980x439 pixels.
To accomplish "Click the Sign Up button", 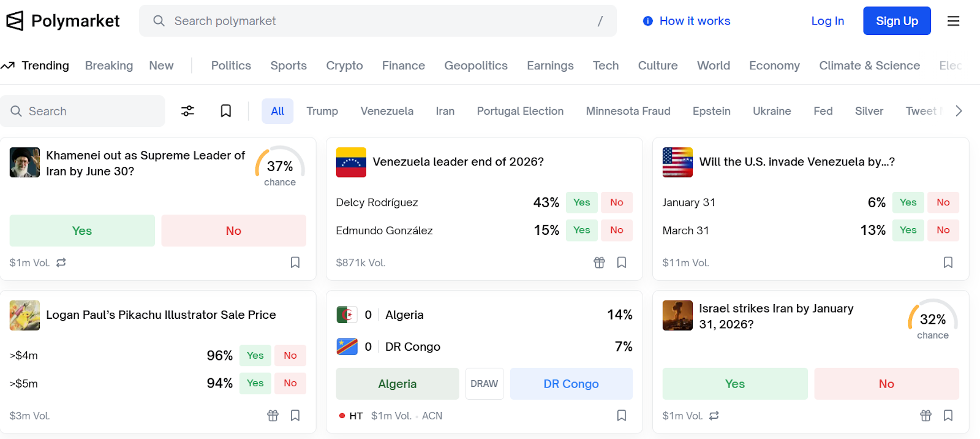I will click(897, 21).
